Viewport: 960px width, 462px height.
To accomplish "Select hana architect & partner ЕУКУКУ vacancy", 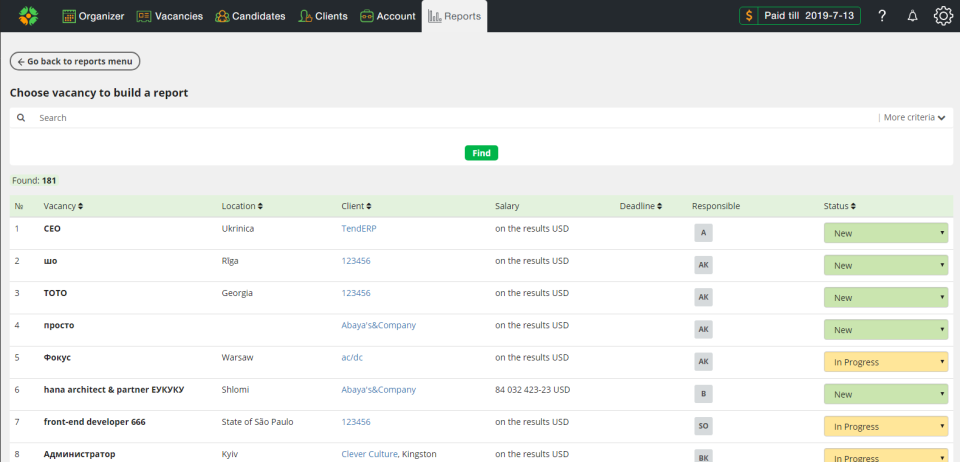I will pyautogui.click(x=114, y=390).
